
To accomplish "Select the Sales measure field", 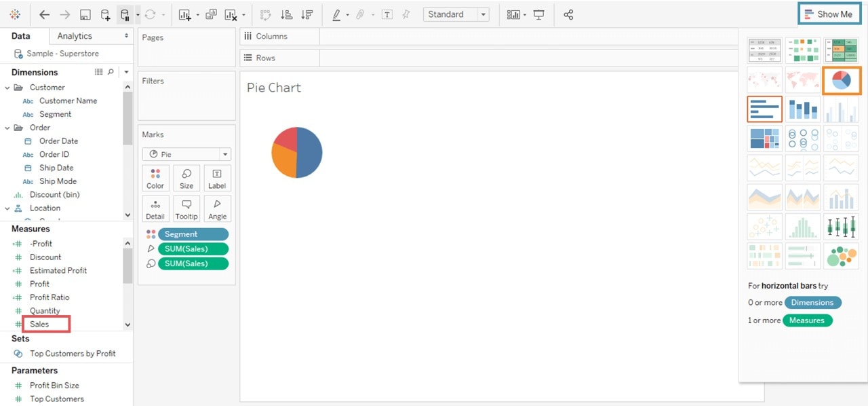I will [x=39, y=325].
